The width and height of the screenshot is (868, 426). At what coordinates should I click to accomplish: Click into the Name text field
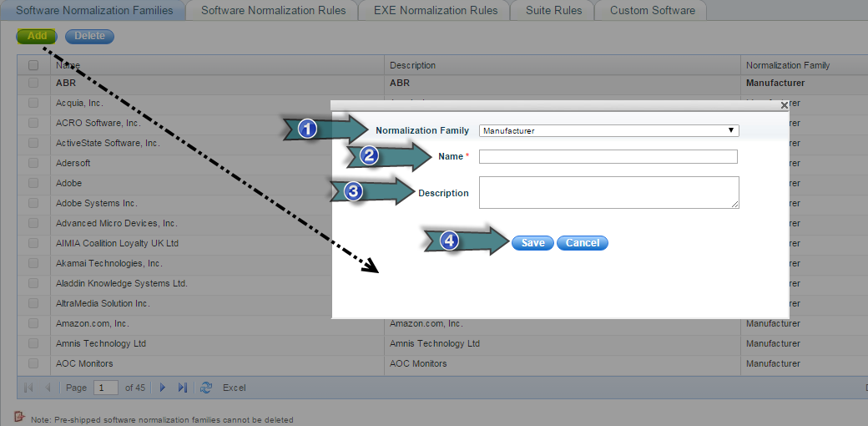[608, 157]
